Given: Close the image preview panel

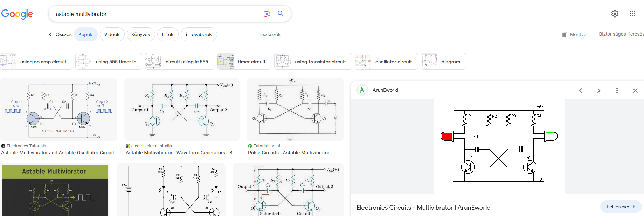Looking at the screenshot, I should pyautogui.click(x=635, y=91).
